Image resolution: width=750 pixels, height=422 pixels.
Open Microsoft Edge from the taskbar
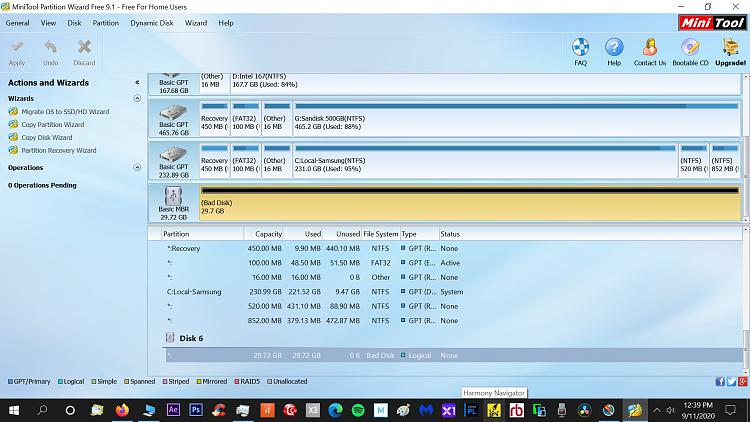pos(335,410)
